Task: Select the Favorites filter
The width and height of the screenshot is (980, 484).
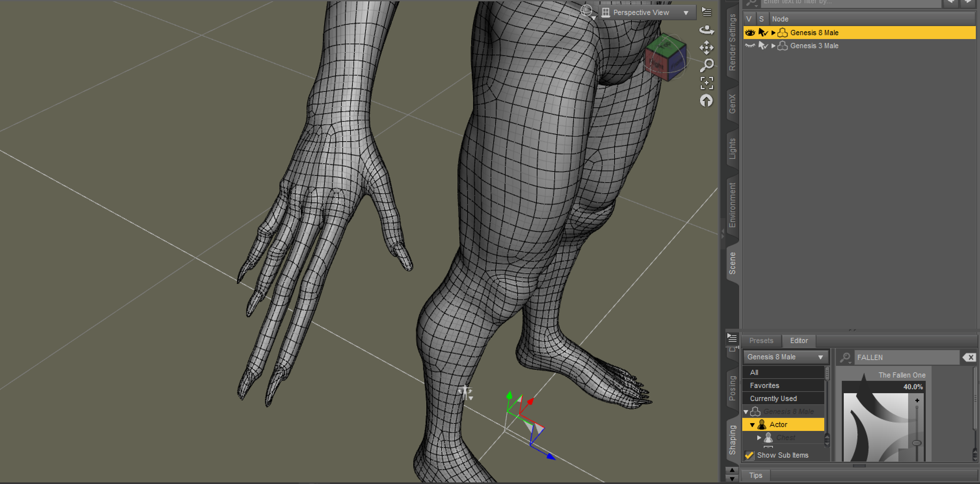Action: click(764, 385)
